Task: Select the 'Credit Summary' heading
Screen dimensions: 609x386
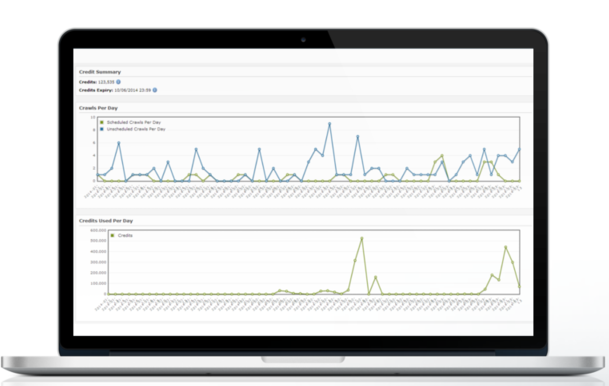Action: (100, 72)
